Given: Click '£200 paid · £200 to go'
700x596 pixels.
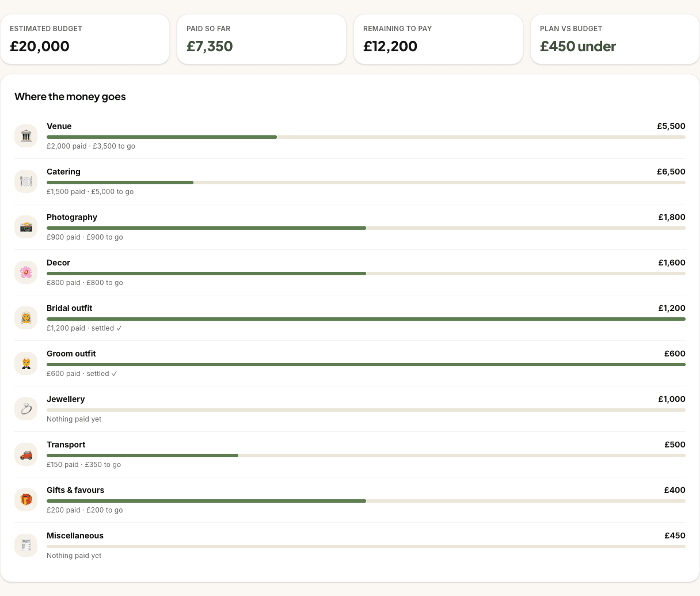Looking at the screenshot, I should click(x=85, y=510).
